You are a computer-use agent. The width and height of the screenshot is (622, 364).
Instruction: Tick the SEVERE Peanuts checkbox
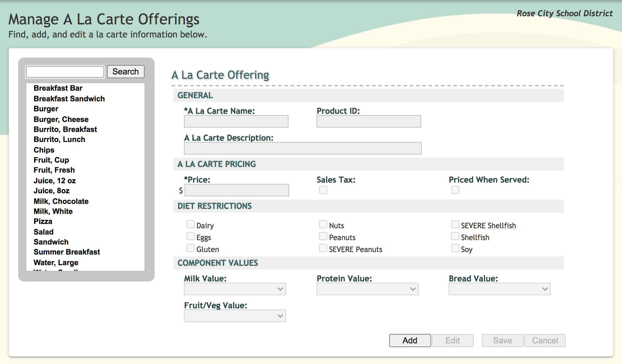[x=323, y=248]
